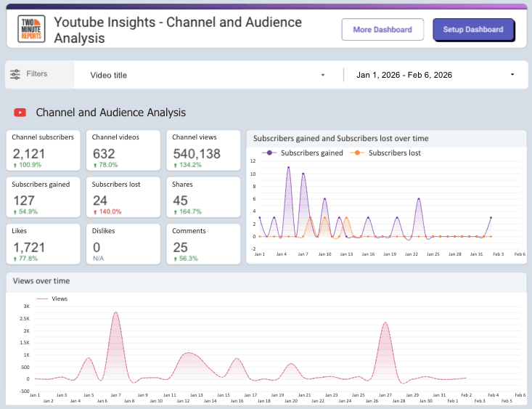Click the Likes value 1,721

[29, 247]
